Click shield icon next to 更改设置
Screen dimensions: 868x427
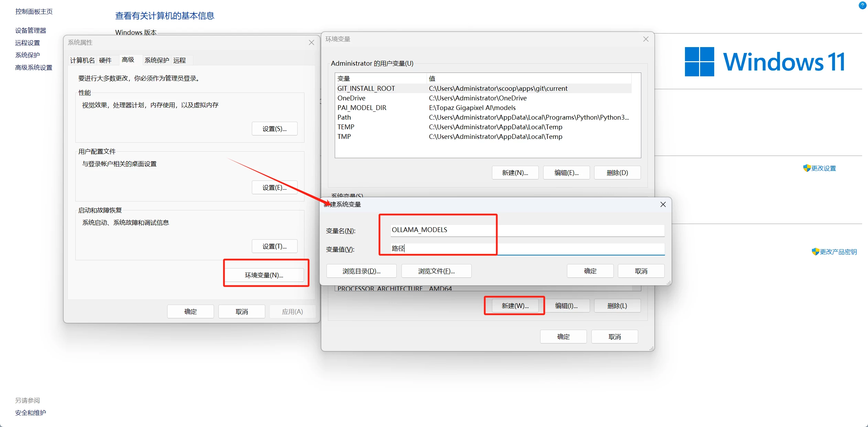click(806, 168)
